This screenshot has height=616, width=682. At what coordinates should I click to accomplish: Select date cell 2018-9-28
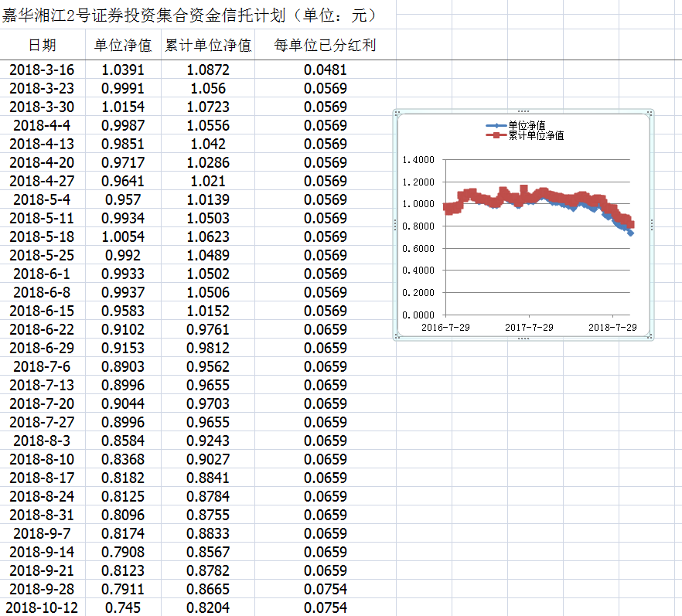coord(43,589)
